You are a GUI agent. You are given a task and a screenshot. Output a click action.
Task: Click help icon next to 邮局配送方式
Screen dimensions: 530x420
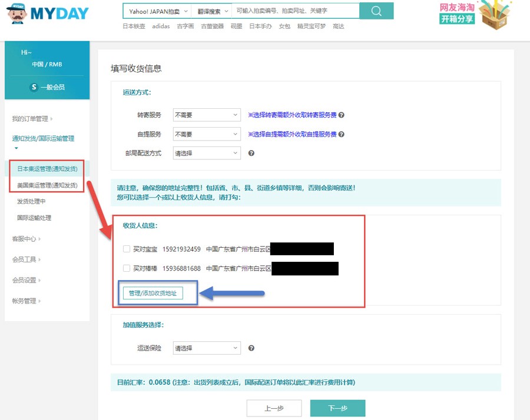coord(251,153)
